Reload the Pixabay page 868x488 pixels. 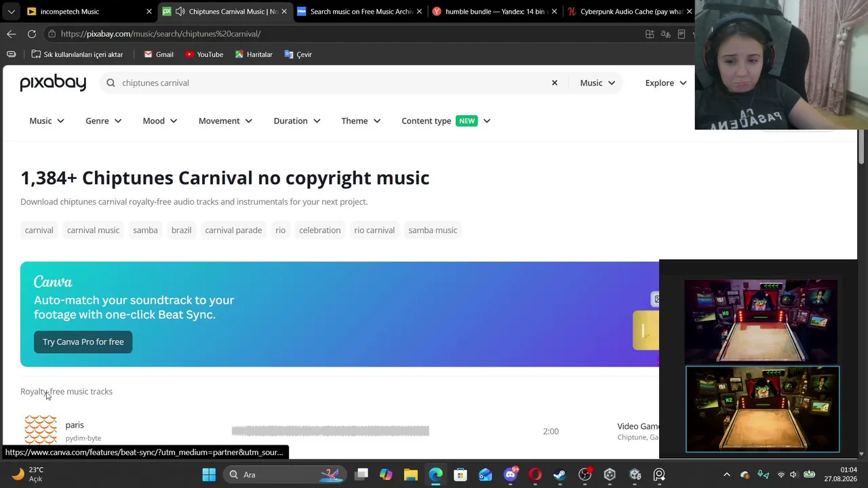click(x=32, y=34)
